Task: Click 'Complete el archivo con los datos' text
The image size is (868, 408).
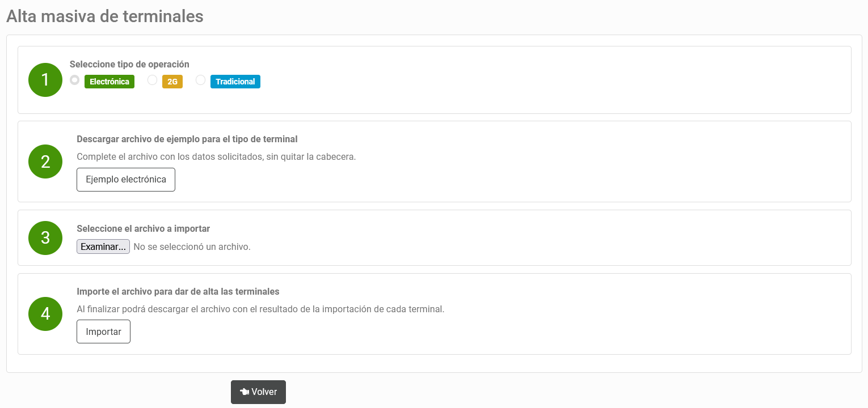Action: pyautogui.click(x=216, y=157)
